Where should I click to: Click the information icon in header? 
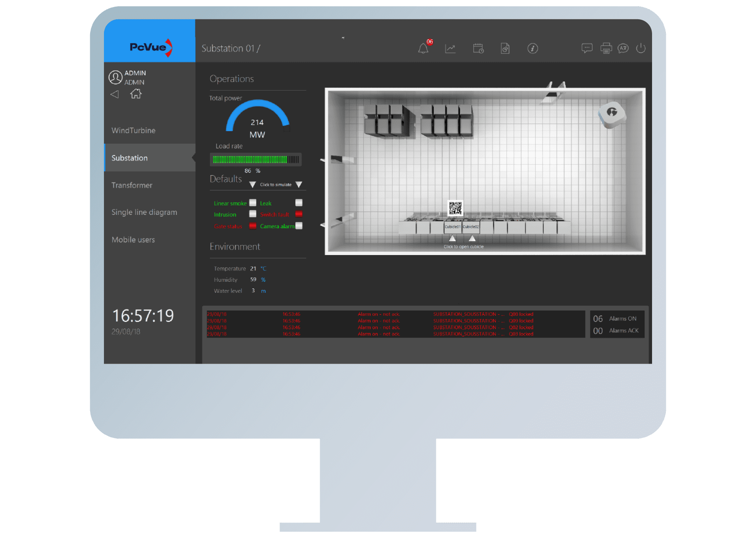coord(532,48)
